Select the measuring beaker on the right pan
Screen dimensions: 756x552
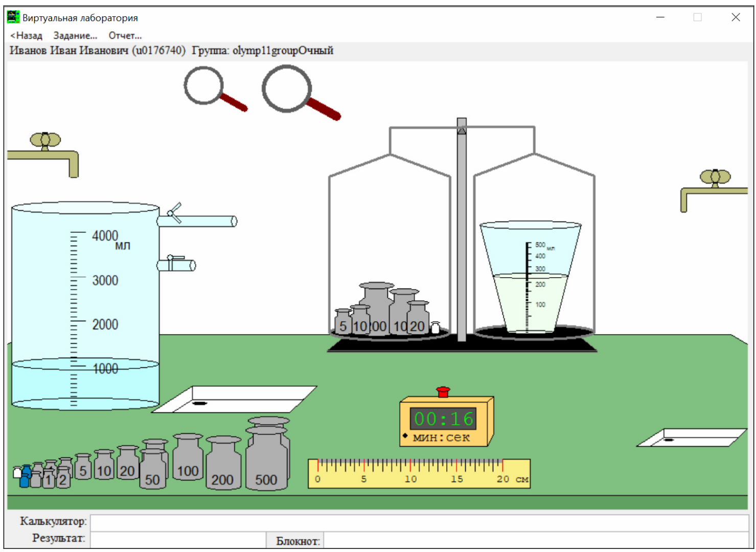(x=530, y=278)
